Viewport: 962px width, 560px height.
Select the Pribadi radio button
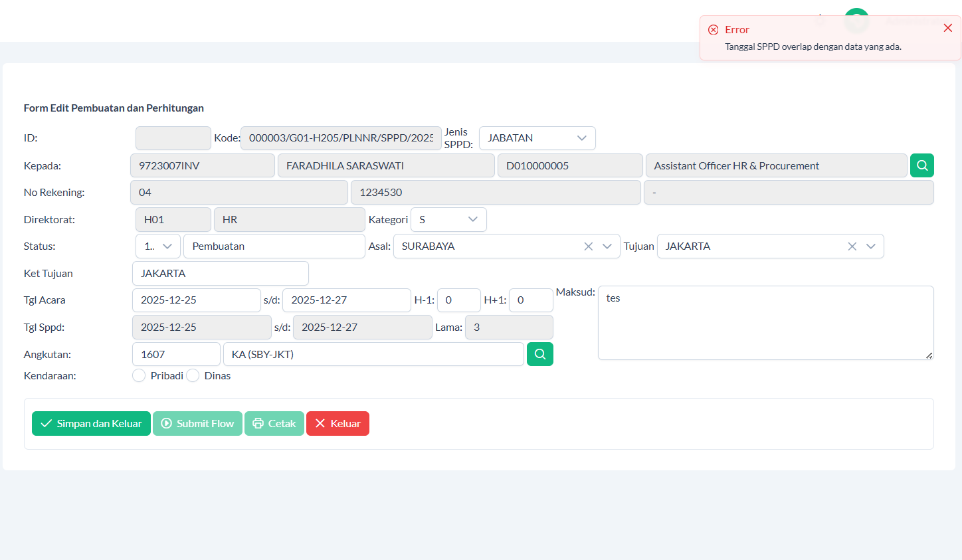pos(139,376)
